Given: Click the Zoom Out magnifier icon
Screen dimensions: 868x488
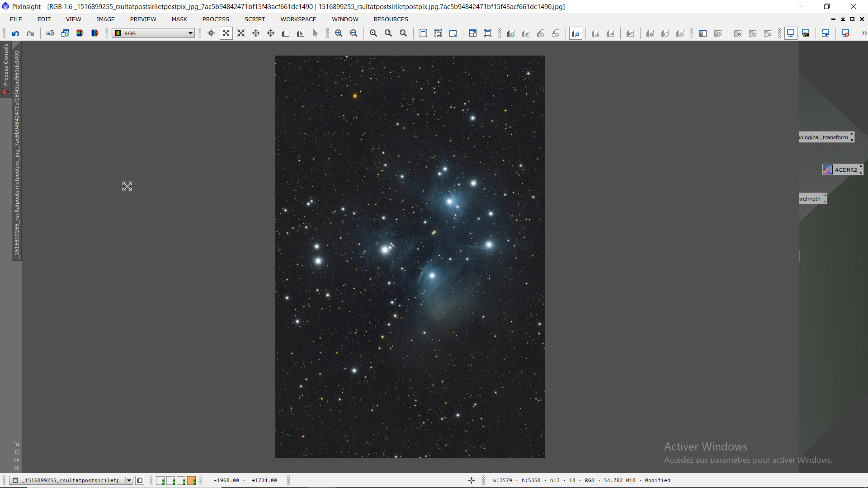Looking at the screenshot, I should [354, 33].
